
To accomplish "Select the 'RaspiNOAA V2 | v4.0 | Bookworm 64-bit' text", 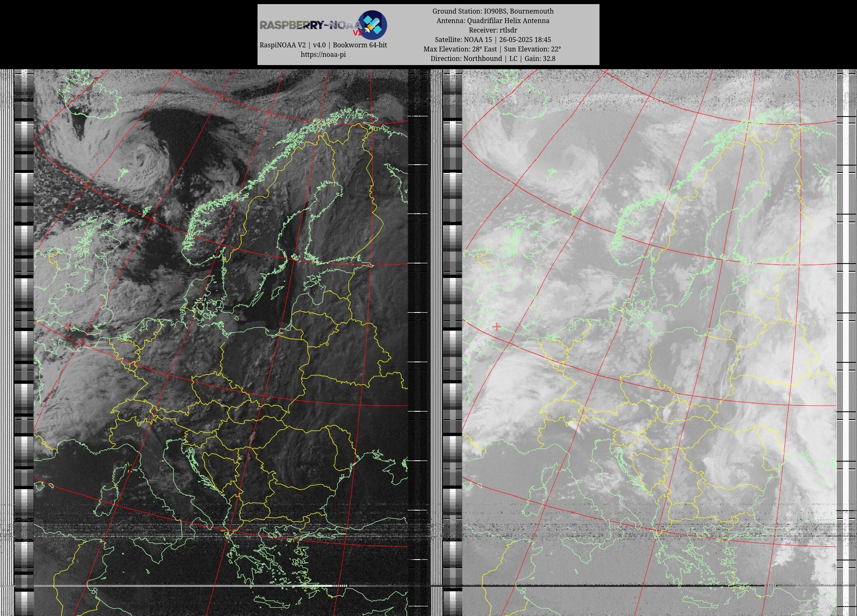I will click(323, 45).
